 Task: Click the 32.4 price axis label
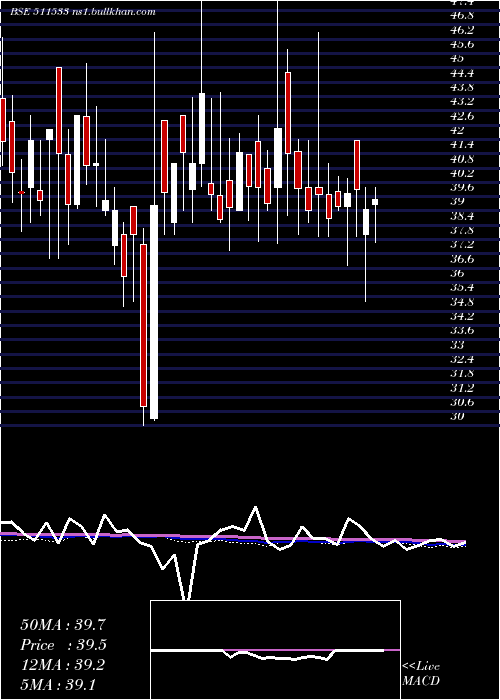click(x=462, y=359)
